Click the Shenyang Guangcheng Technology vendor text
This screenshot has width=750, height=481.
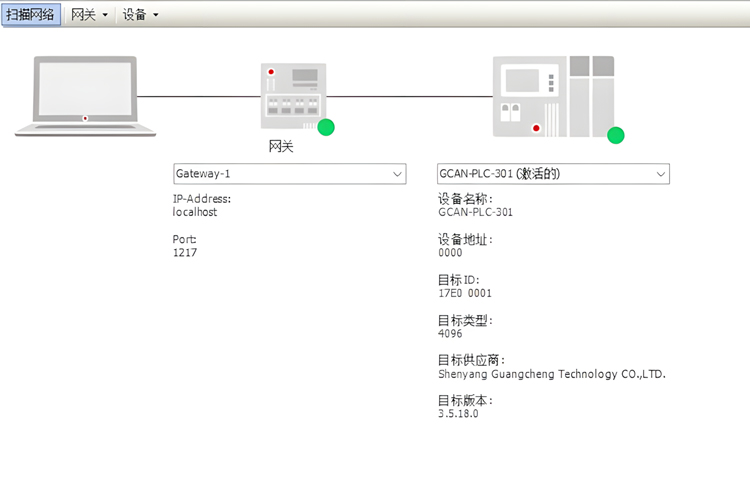tap(551, 374)
